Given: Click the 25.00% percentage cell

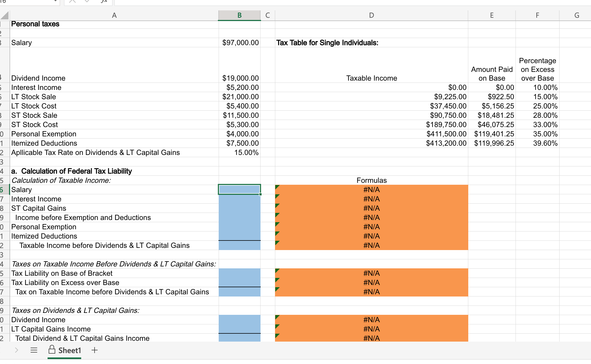Looking at the screenshot, I should (537, 106).
